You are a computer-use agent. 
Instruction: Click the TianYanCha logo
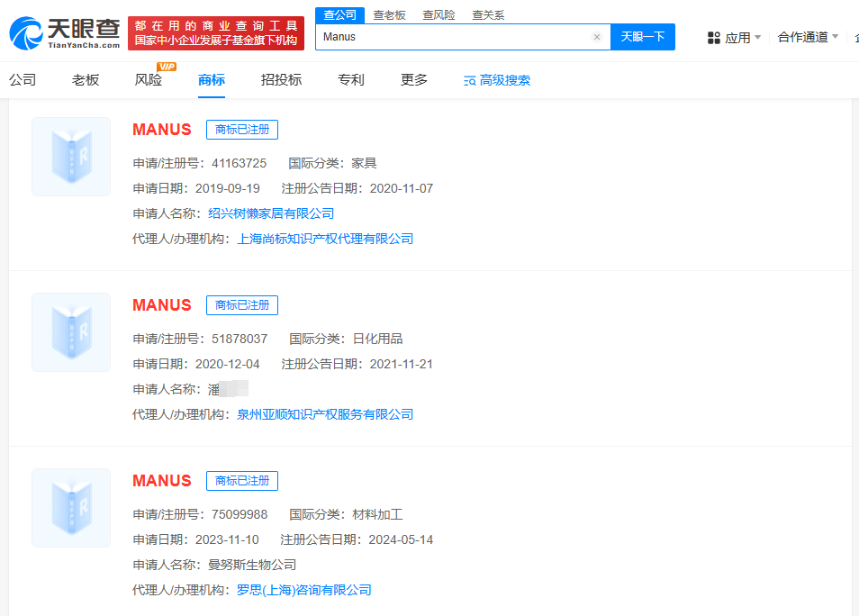tap(65, 33)
